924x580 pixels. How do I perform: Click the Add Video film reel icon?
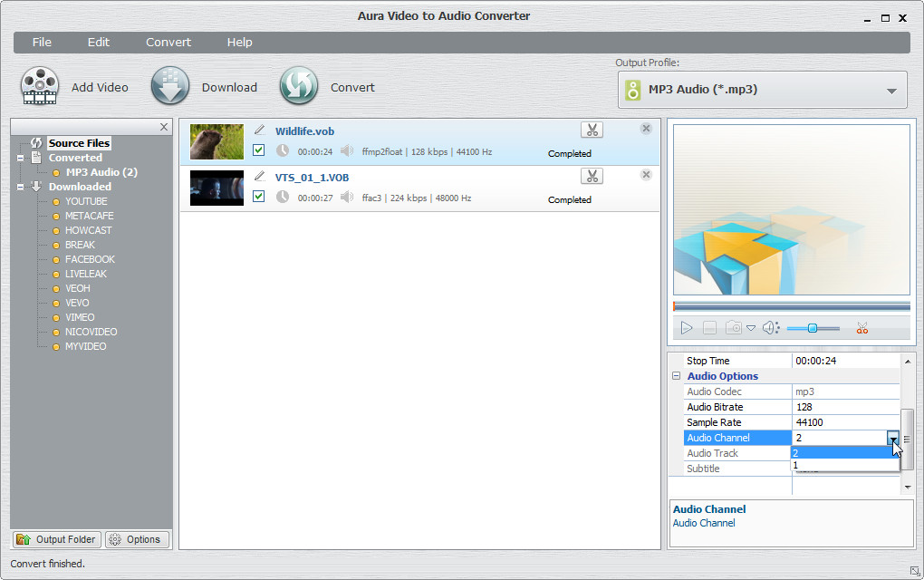40,87
